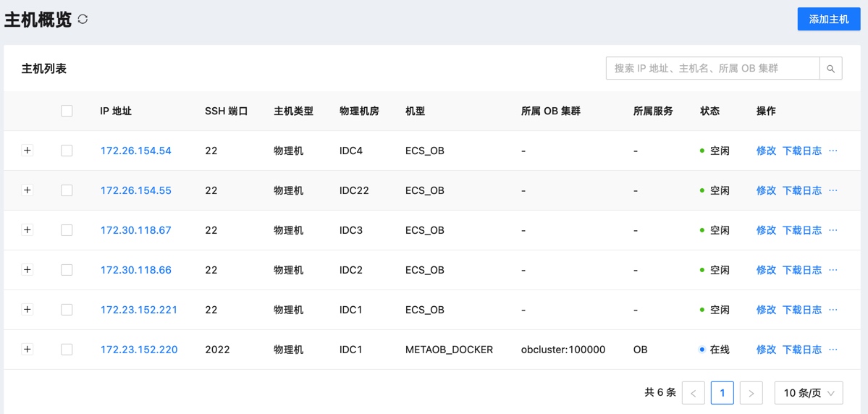Check the box for host 172.23.152.220
This screenshot has height=414, width=868.
tap(67, 350)
